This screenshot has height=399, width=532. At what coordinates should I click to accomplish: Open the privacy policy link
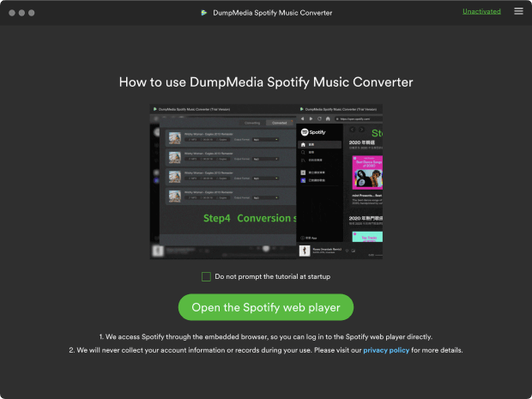point(386,350)
